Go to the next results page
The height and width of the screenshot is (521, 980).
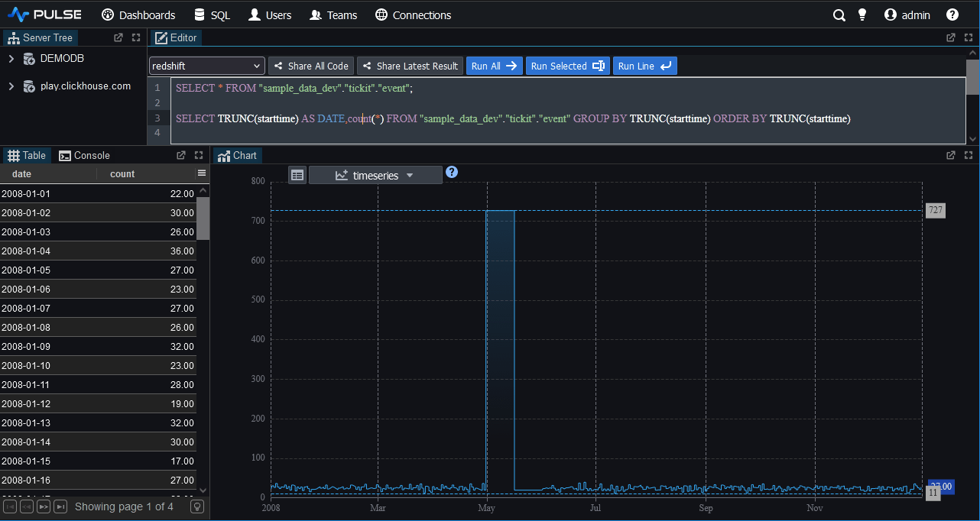(44, 506)
